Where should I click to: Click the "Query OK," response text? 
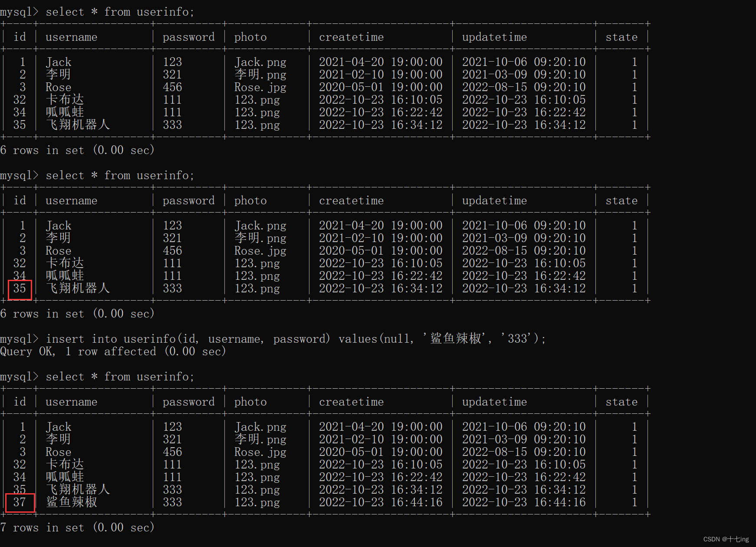click(28, 352)
